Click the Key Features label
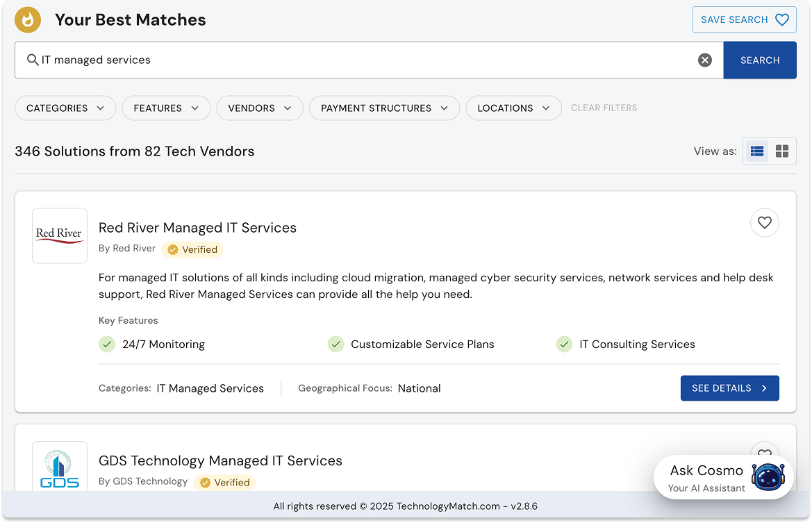Image resolution: width=812 pixels, height=523 pixels. (129, 320)
